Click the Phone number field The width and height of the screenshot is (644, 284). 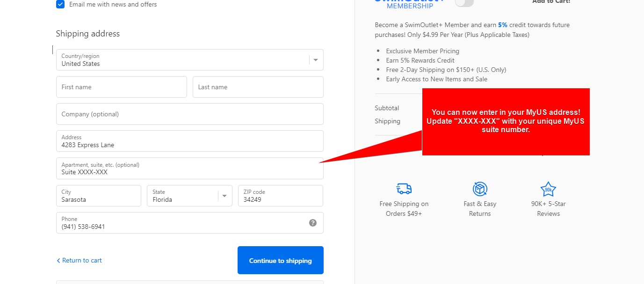click(x=190, y=223)
